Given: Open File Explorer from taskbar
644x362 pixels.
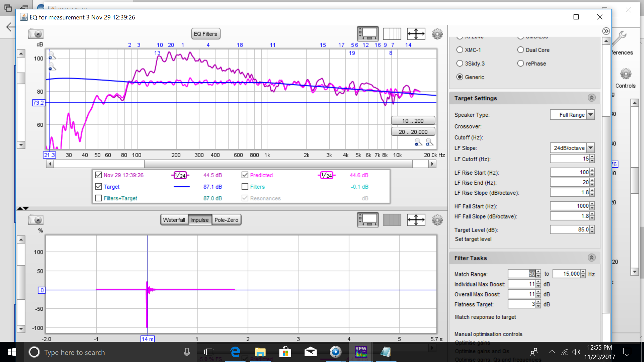Looking at the screenshot, I should [x=260, y=352].
